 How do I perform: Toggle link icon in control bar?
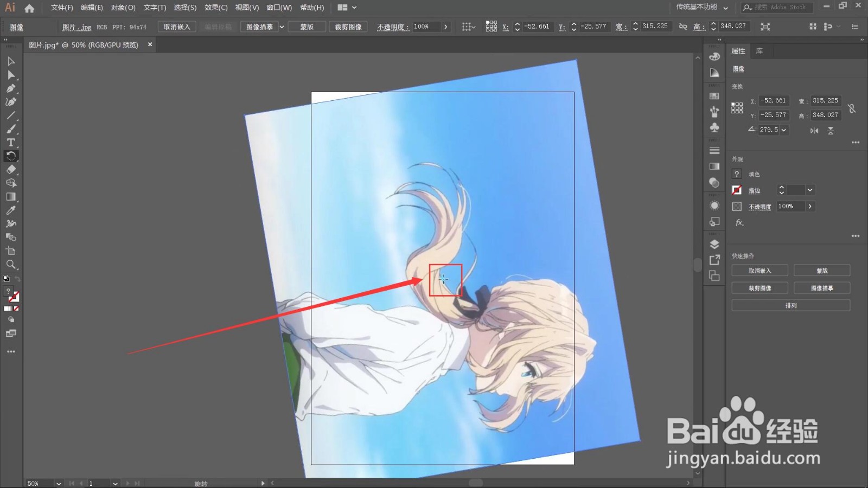(x=683, y=27)
